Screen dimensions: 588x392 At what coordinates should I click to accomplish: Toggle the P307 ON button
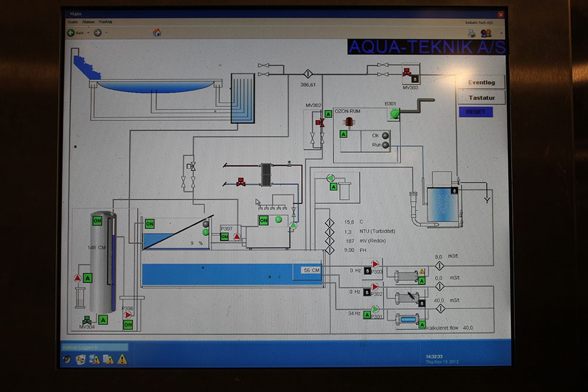coord(224,237)
